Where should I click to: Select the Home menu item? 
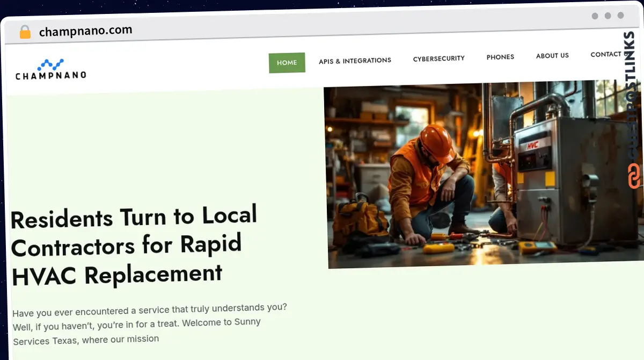287,62
